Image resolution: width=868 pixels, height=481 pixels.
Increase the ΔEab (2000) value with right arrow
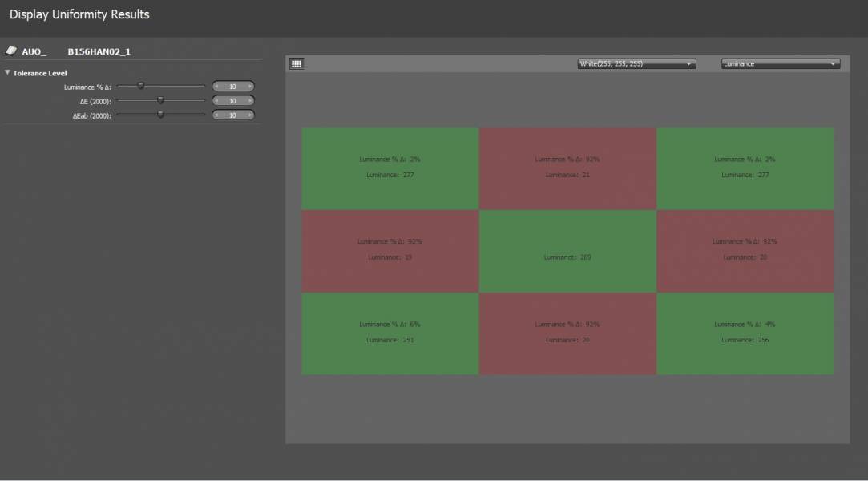(249, 115)
